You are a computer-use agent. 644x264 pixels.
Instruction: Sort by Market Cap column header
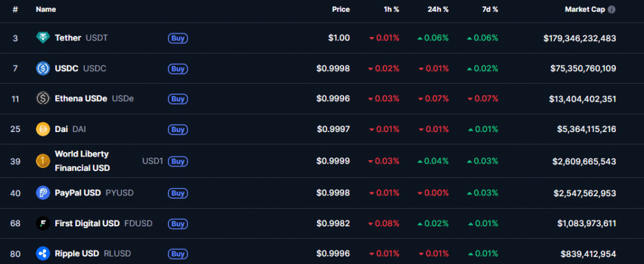coord(584,9)
